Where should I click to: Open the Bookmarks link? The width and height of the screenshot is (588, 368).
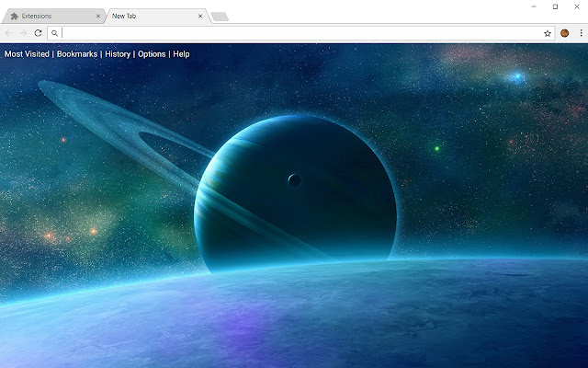(x=77, y=54)
